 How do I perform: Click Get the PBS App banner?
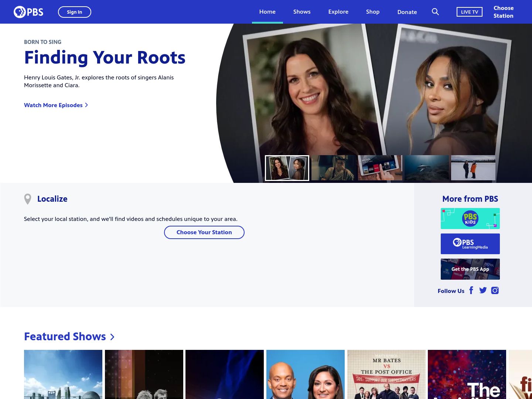pos(470,269)
